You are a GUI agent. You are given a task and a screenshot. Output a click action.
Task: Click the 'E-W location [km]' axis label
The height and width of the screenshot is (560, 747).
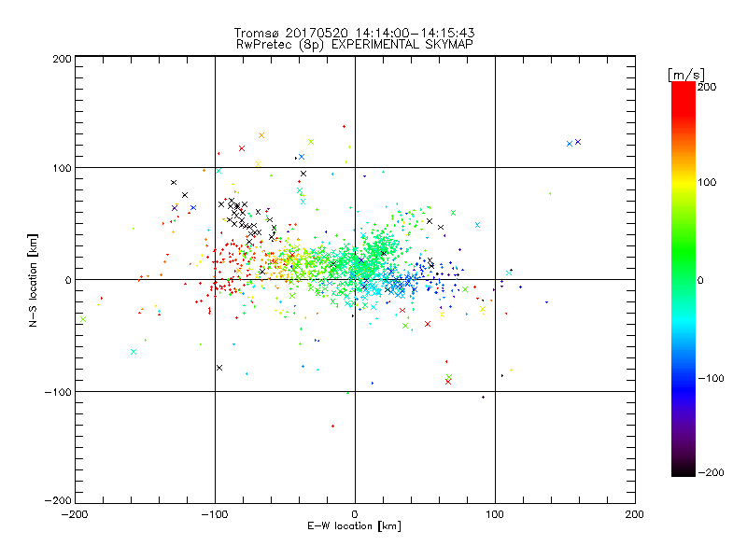pyautogui.click(x=354, y=526)
